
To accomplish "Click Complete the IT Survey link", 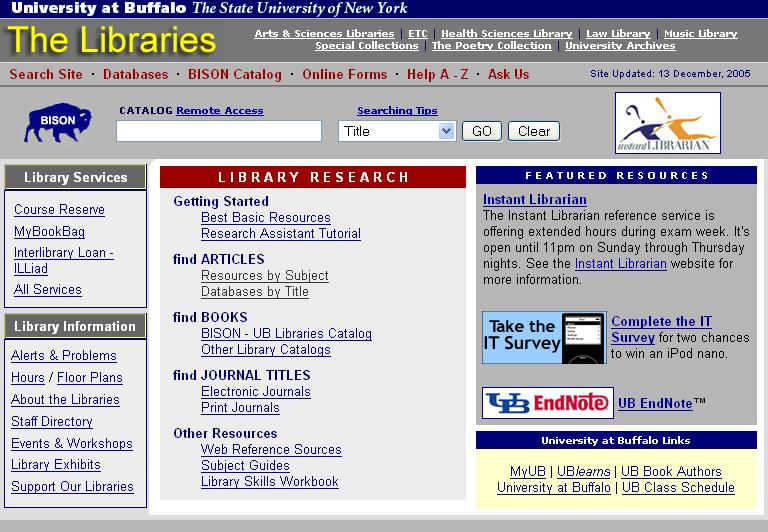I will 661,330.
